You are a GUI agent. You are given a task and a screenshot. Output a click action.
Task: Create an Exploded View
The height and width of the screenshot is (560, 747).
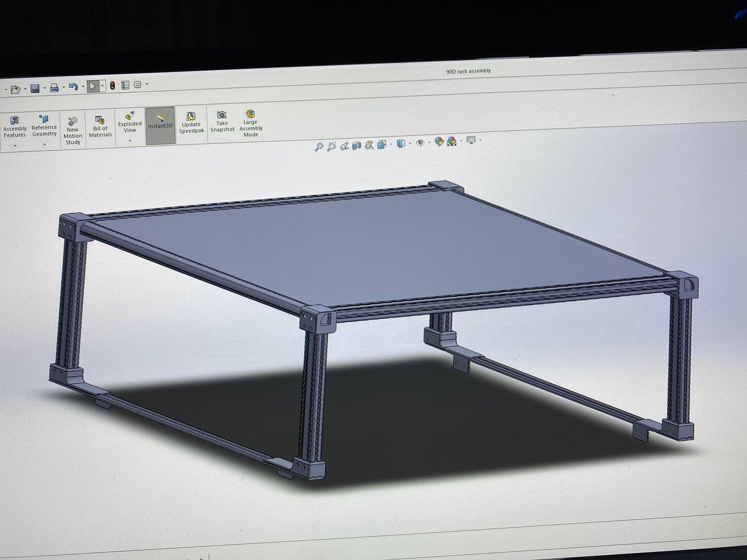pyautogui.click(x=130, y=123)
